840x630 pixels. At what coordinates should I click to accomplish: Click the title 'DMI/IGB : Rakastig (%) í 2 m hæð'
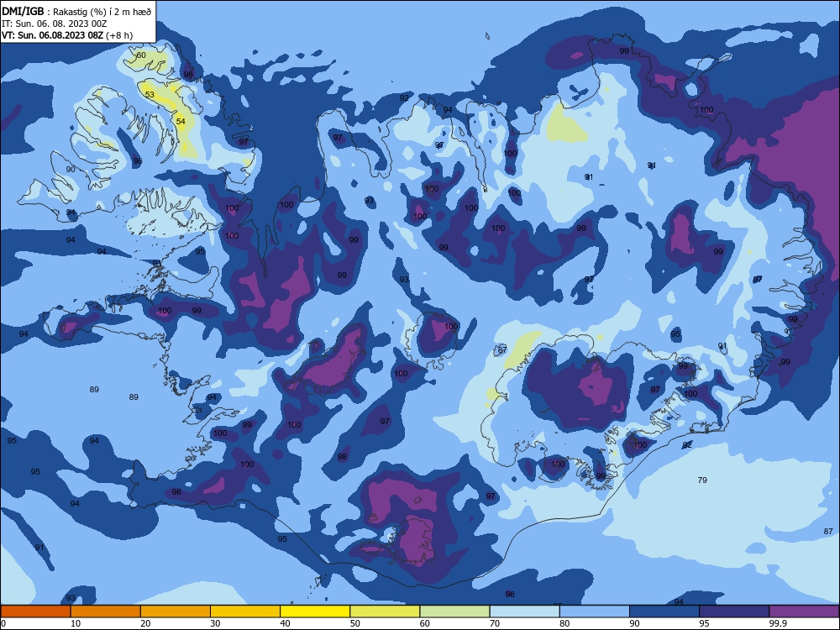point(76,12)
